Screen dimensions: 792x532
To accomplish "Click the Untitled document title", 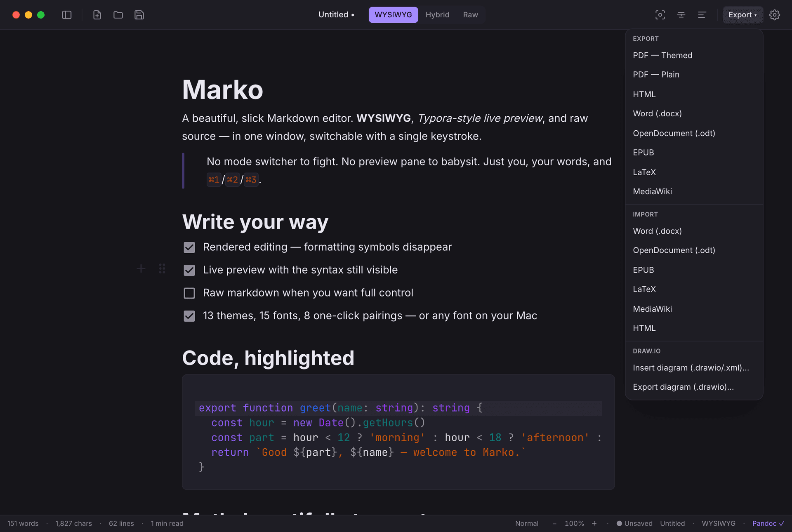I will (336, 15).
